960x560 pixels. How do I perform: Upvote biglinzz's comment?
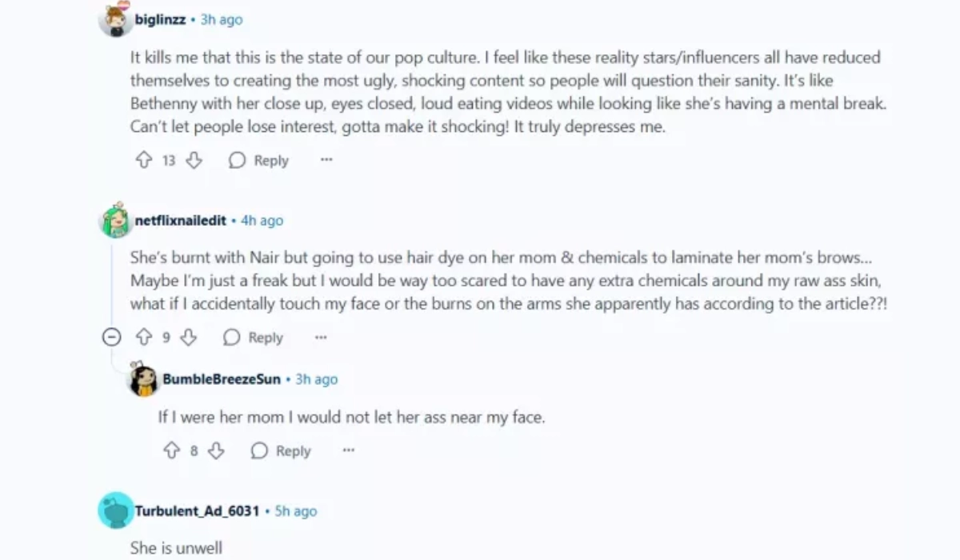pos(144,161)
